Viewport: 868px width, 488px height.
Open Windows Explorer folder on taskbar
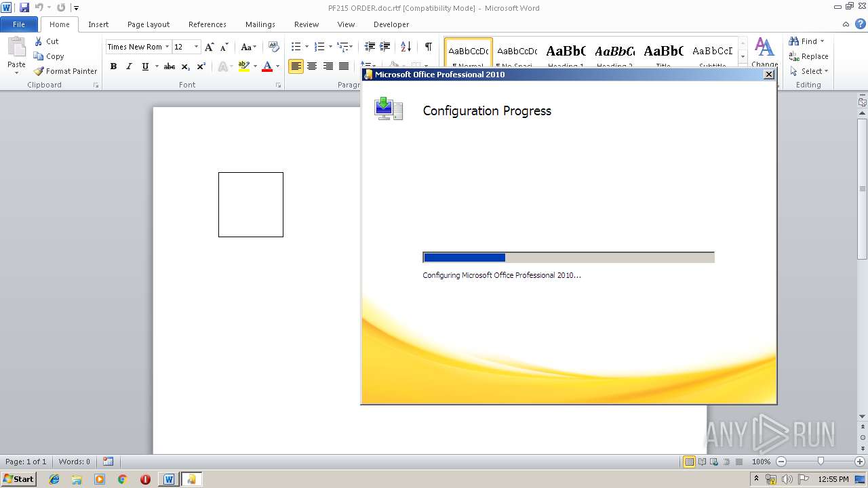[x=77, y=479]
